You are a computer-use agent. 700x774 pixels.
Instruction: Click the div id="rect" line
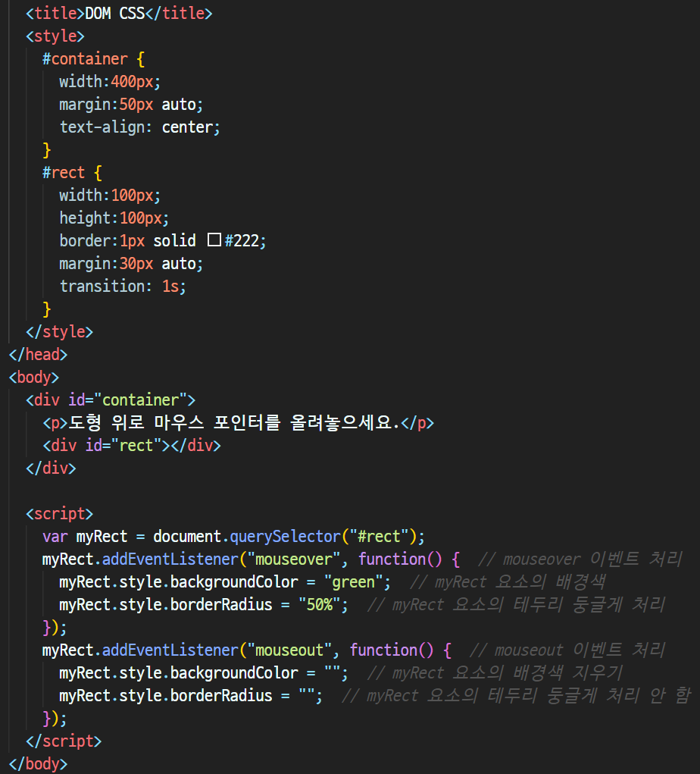click(x=132, y=445)
